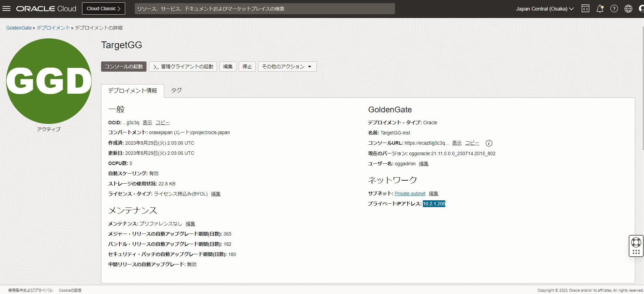This screenshot has width=644, height=294.
Task: Show the full console URL via 表示
Action: click(x=457, y=143)
